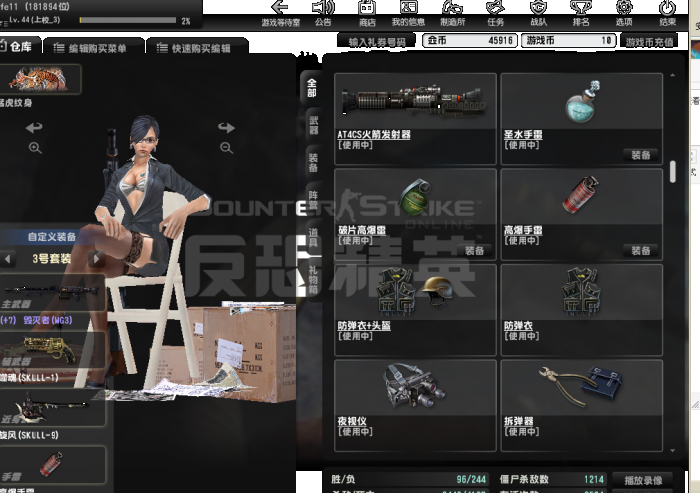Select the 道具 items category tab

click(x=313, y=237)
